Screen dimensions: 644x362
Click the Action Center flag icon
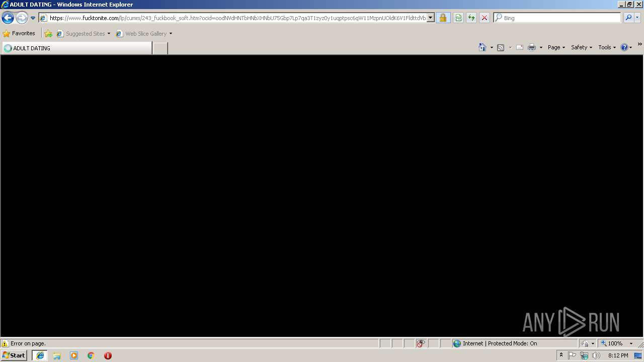[x=572, y=355]
